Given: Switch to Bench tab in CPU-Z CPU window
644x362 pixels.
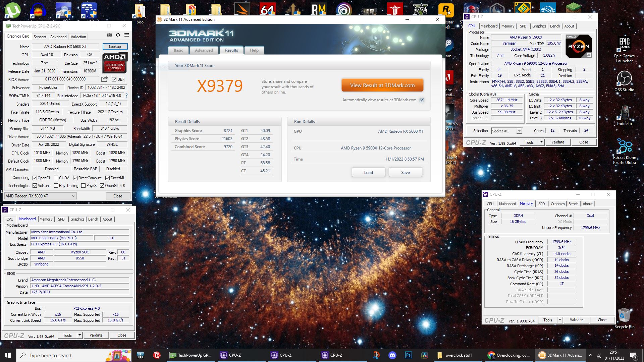Looking at the screenshot, I should point(555,26).
